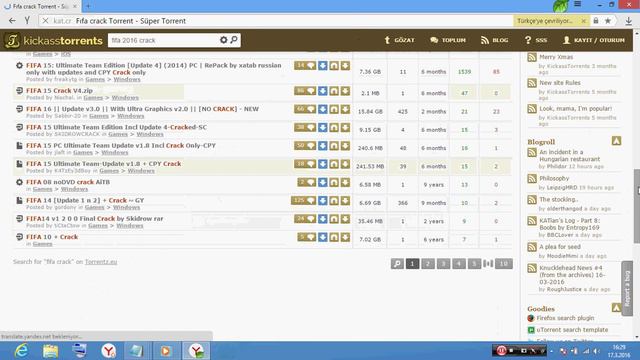Click RSS icon beside Philosophy blog entry
640x360 pixels.
coord(532,178)
